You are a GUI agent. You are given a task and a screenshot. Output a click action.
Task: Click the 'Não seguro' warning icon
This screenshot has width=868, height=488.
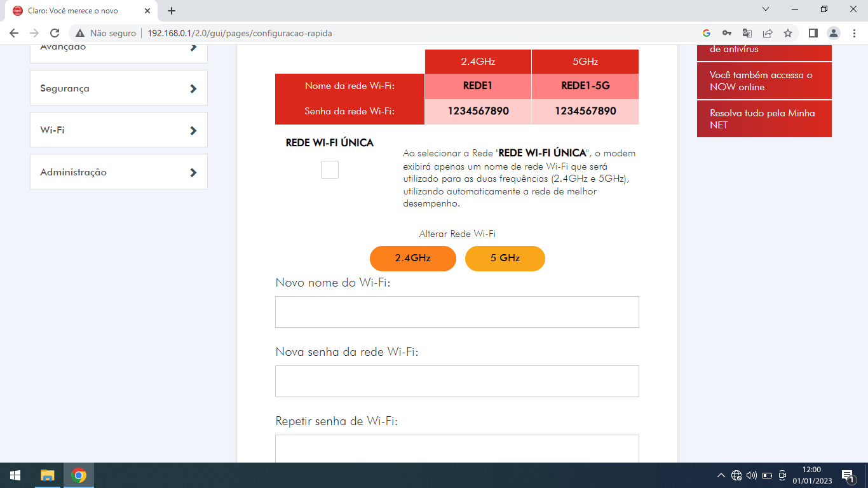pos(80,33)
